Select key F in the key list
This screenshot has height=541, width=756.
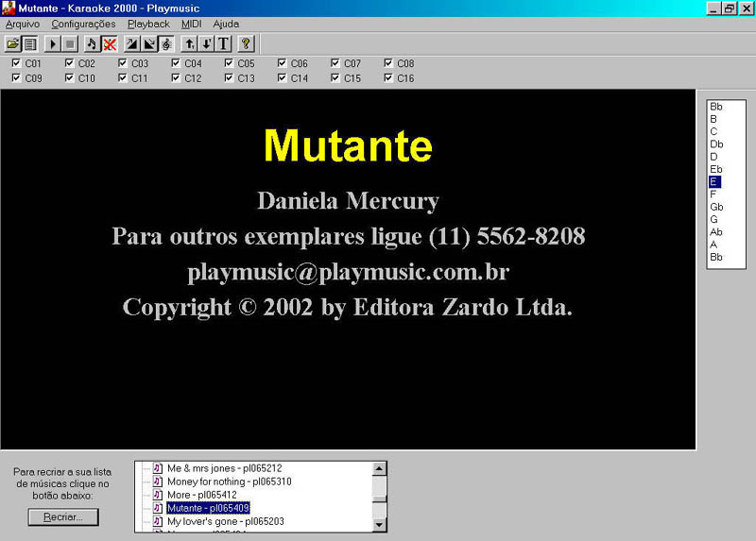713,194
